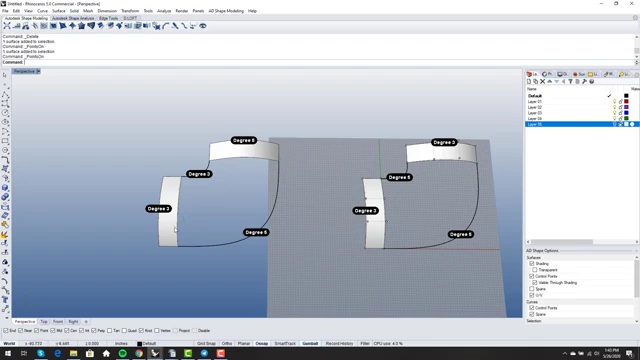Show hidden icons in the system tray
Viewport: 640px width, 360px height.
tap(564, 353)
